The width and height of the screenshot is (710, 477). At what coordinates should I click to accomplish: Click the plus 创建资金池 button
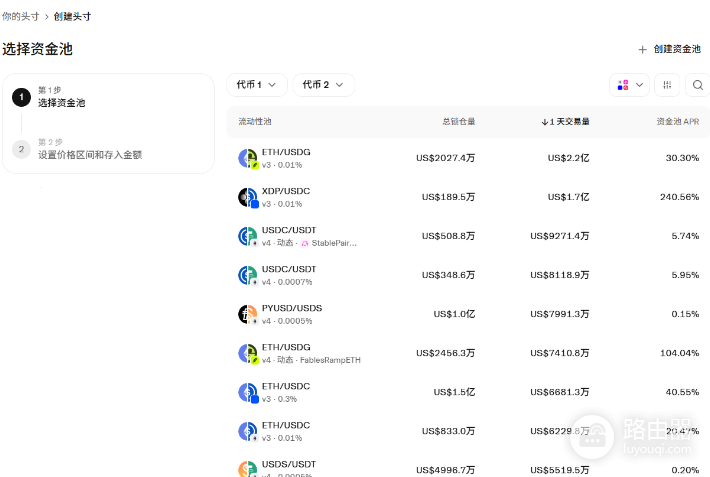[669, 49]
